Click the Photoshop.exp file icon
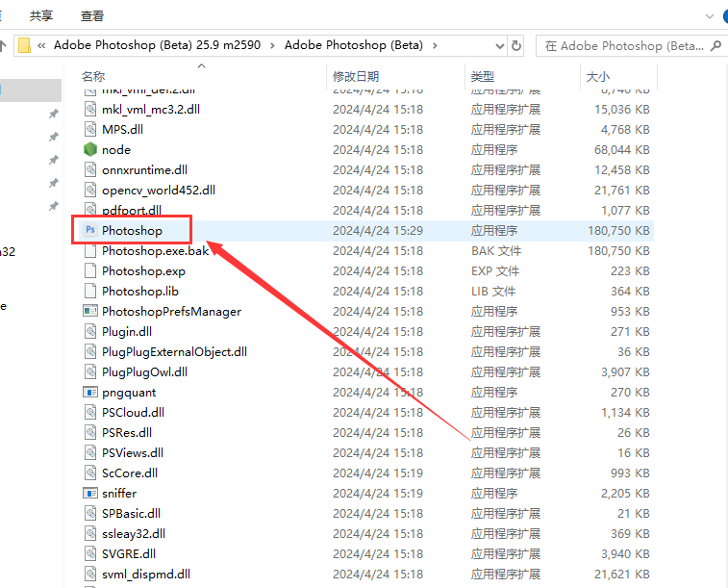The image size is (728, 588). tap(90, 270)
